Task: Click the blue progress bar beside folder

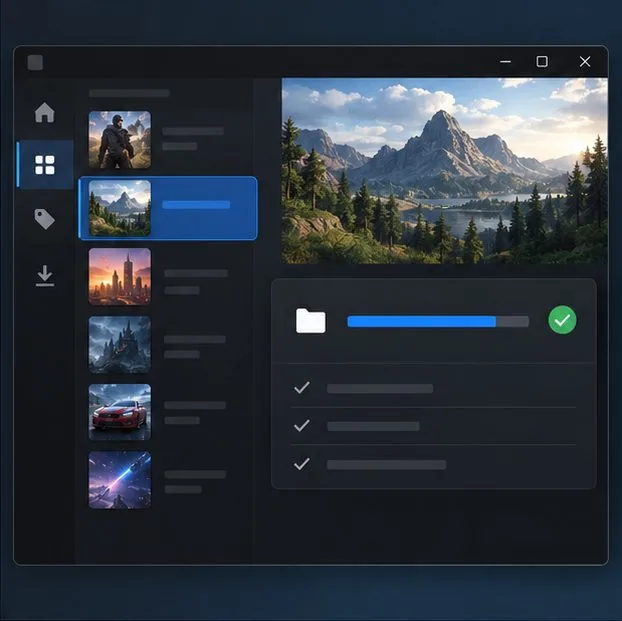Action: click(x=438, y=321)
